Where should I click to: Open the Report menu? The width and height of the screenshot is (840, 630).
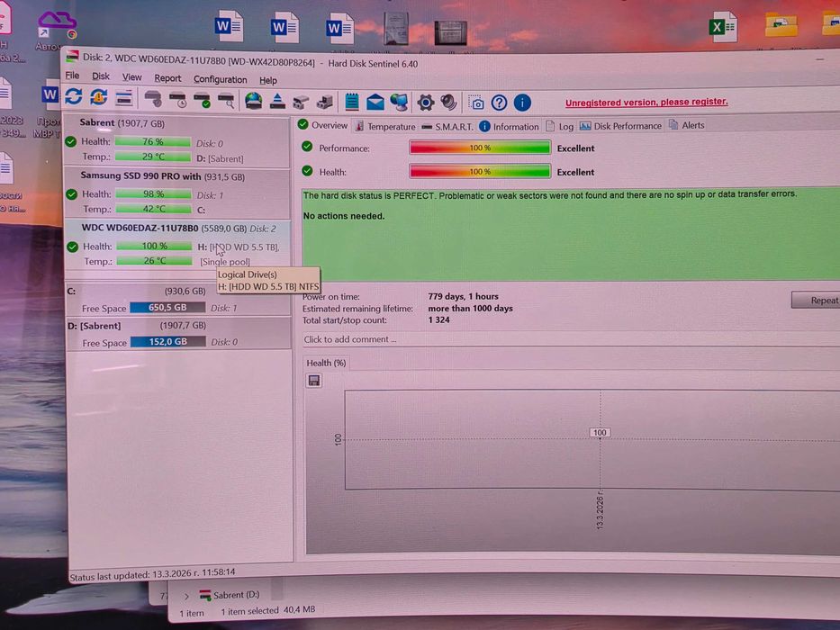167,78
